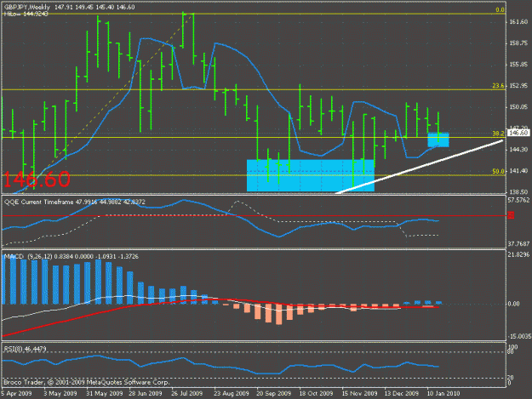Select the 20 Sep 2009 date label
Screen dimensions: 532x399
[x=274, y=394]
